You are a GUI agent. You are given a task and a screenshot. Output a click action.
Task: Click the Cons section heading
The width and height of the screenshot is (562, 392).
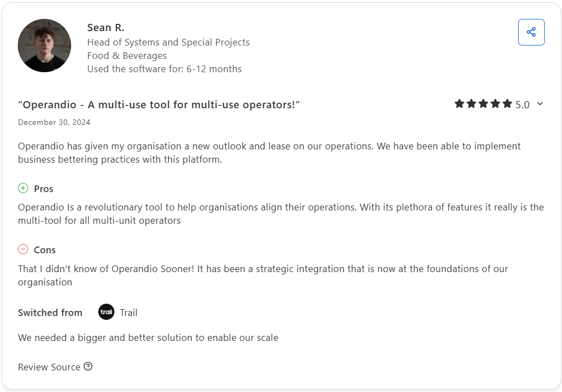coord(44,250)
